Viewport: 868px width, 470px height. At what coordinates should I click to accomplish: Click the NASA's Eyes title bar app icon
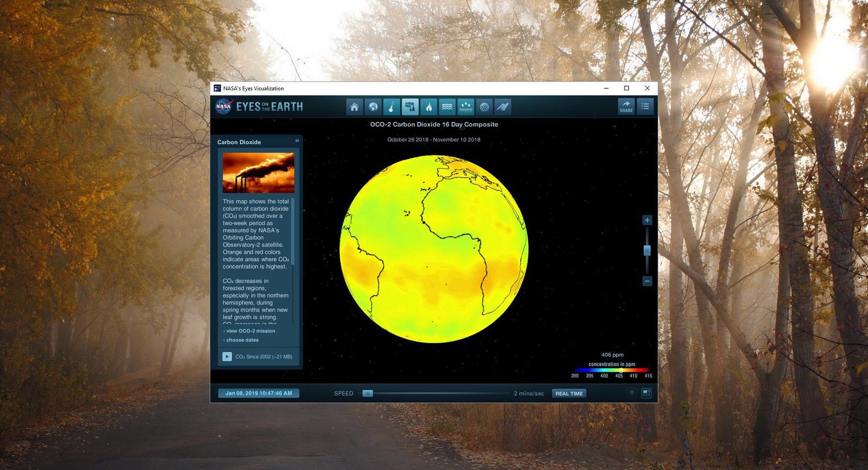point(217,88)
